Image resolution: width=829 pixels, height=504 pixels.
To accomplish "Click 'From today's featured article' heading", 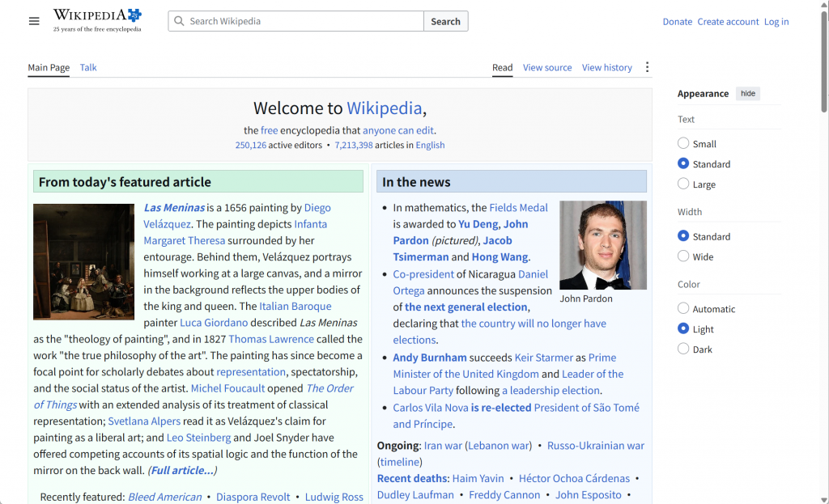I will click(125, 182).
